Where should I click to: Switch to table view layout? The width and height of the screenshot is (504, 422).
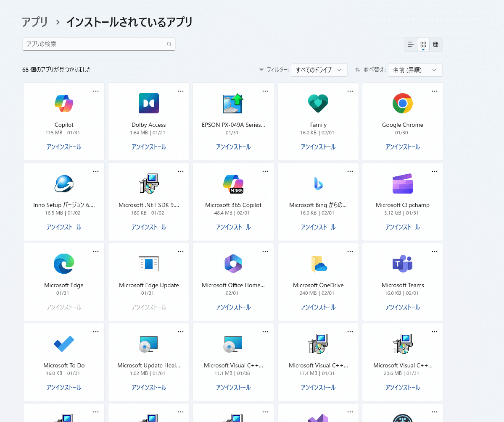436,44
